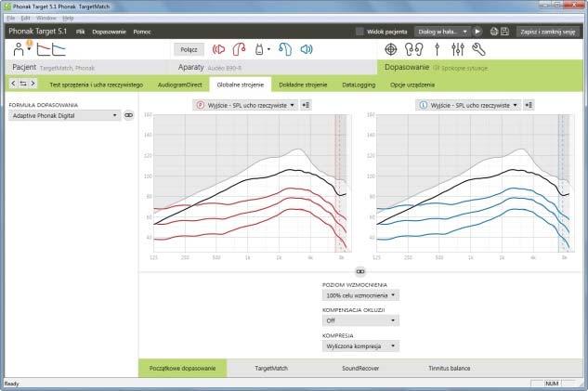
Task: Click Zapisz i zamknij sesję button
Action: [x=547, y=32]
